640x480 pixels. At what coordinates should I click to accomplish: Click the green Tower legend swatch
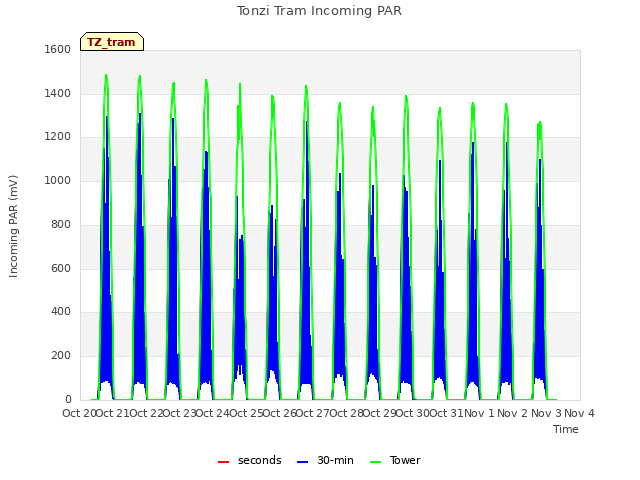coord(375,462)
